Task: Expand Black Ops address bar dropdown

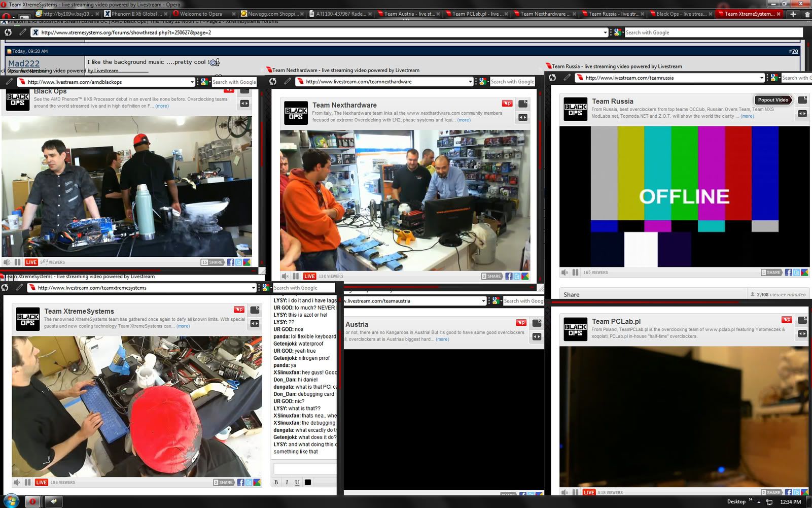Action: (192, 82)
